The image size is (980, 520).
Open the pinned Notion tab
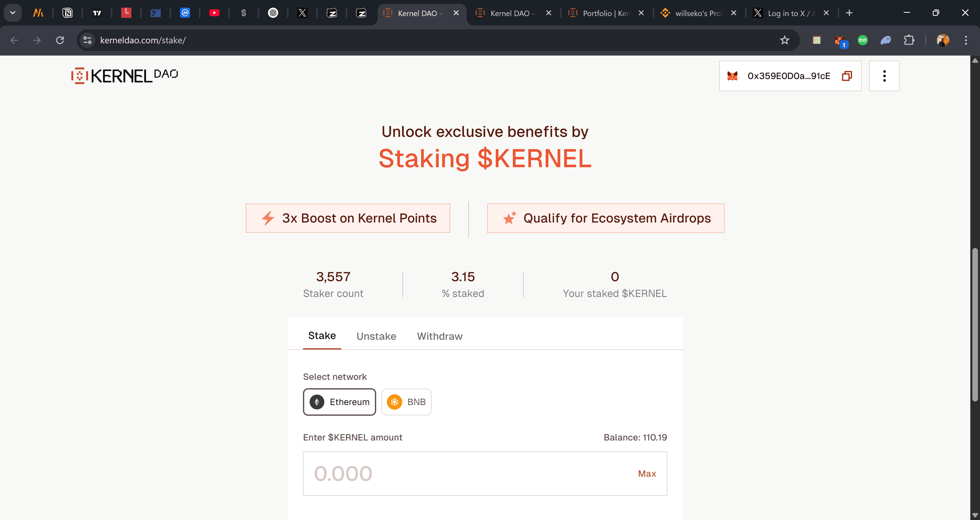pyautogui.click(x=67, y=13)
